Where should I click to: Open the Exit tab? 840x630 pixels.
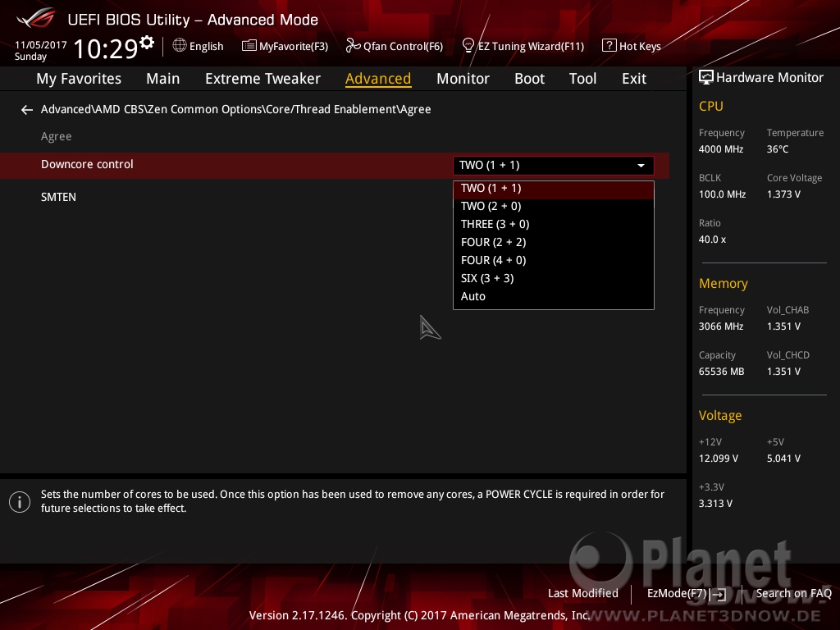click(x=634, y=79)
